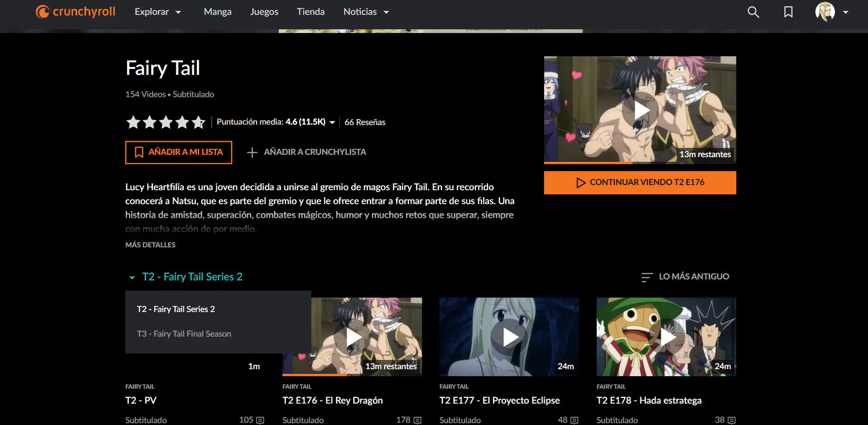Screen dimensions: 868x425
Task: Rate the series with the fifth star
Action: [x=199, y=122]
